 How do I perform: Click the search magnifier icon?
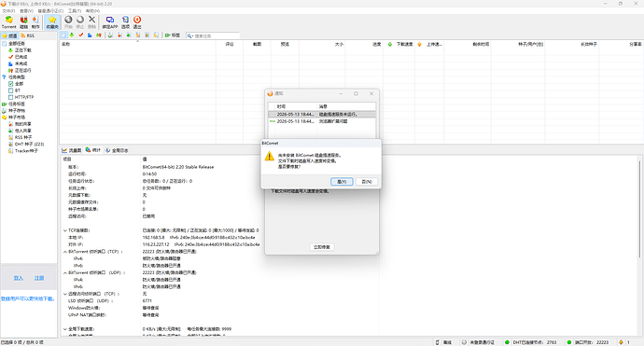189,35
